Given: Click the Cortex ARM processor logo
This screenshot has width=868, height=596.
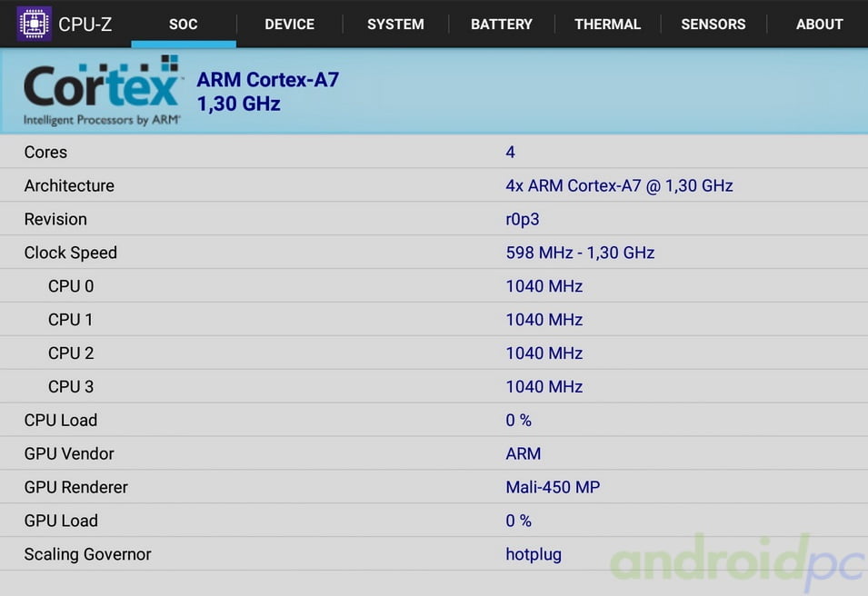Looking at the screenshot, I should click(102, 91).
